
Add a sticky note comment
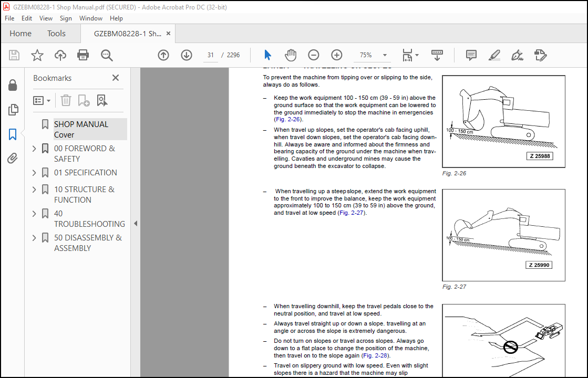pos(471,55)
